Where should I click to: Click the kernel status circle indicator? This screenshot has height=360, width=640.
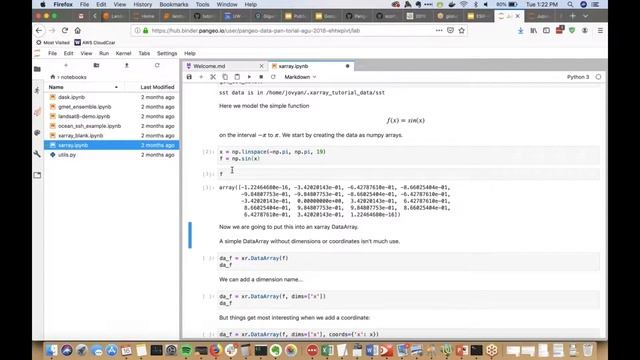598,77
